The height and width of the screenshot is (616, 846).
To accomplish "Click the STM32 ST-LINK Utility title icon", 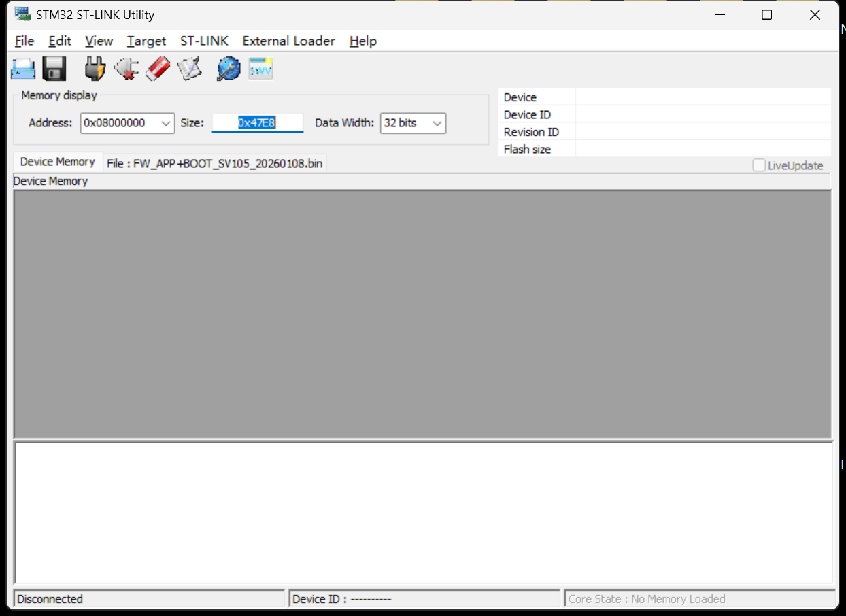I will pos(22,14).
